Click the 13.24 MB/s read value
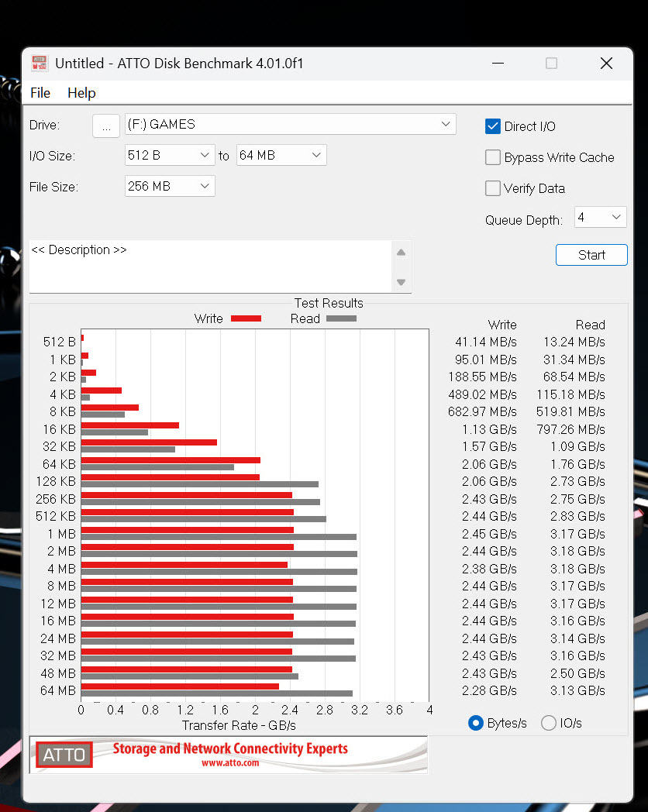This screenshot has height=812, width=648. 574,342
